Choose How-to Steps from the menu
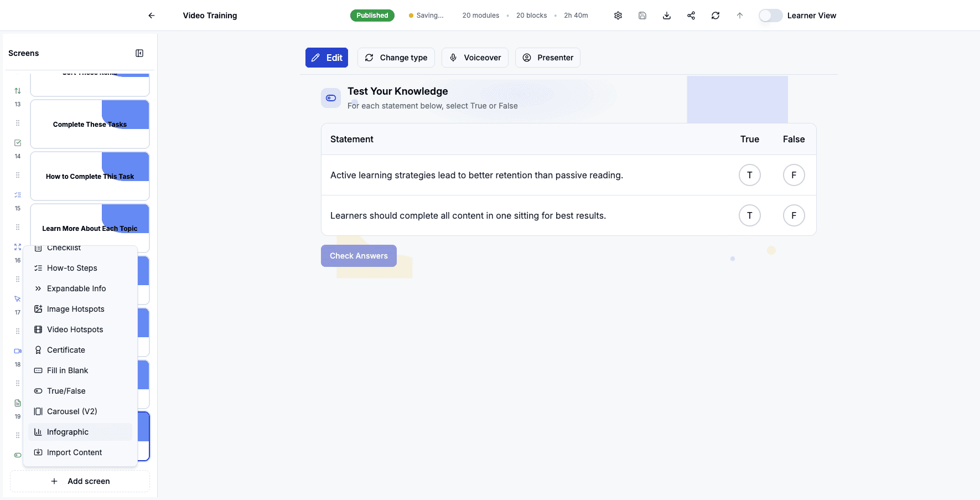This screenshot has width=980, height=500. click(x=80, y=268)
